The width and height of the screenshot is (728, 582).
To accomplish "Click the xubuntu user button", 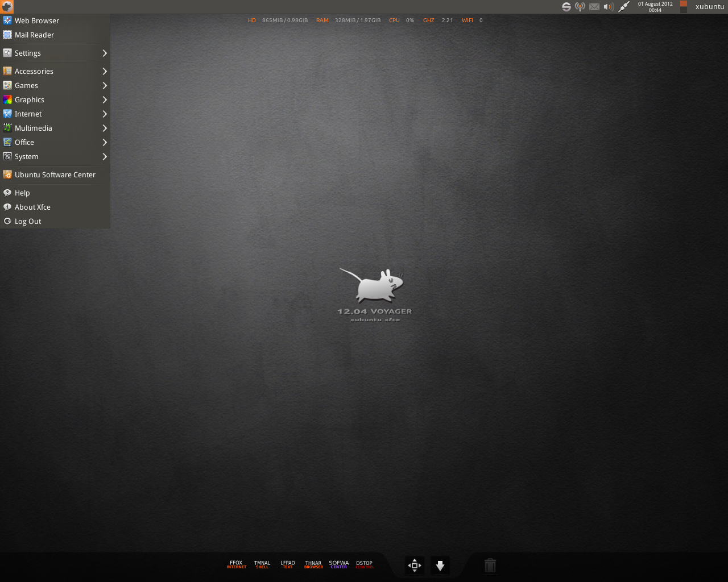I will (x=709, y=7).
